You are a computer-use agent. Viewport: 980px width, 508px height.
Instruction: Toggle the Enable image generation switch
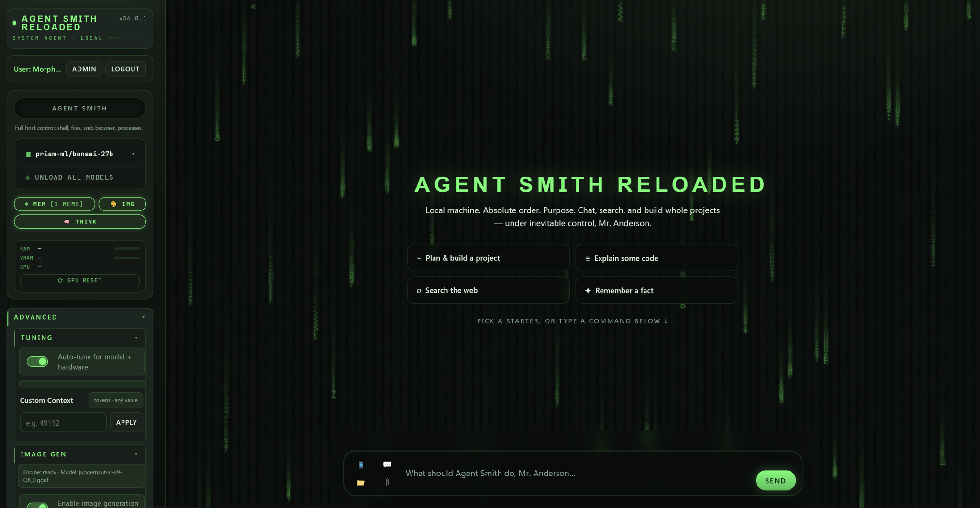pyautogui.click(x=37, y=504)
